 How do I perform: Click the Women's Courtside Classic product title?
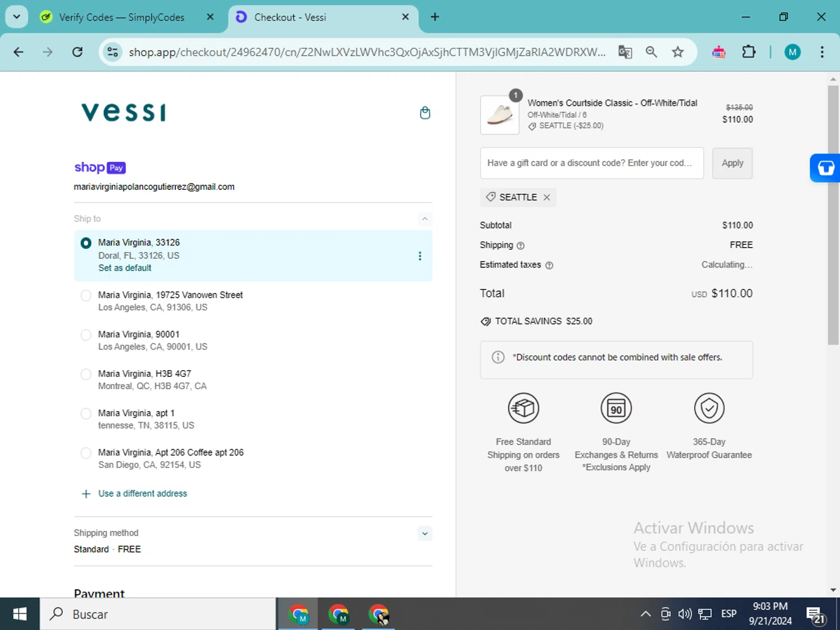[x=612, y=103]
